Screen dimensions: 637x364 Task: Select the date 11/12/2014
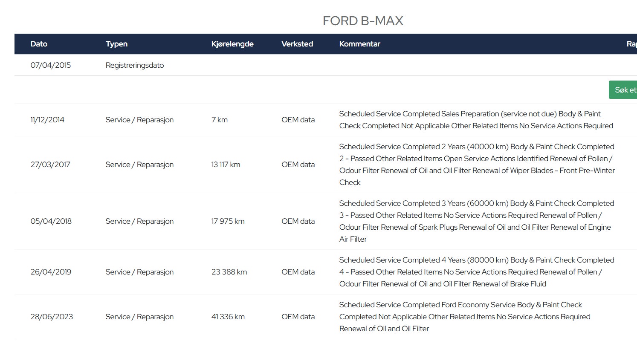[x=47, y=120]
